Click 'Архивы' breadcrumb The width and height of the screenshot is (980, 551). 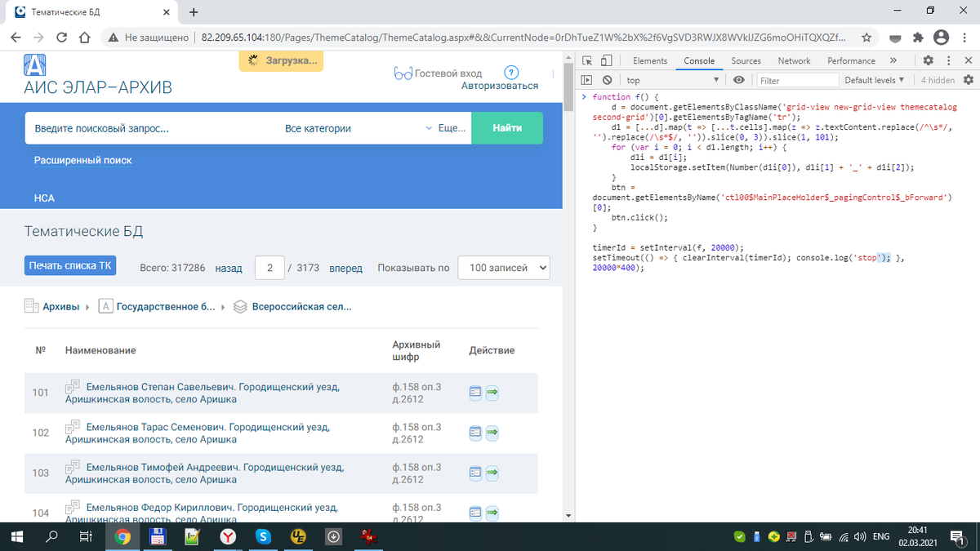click(x=61, y=307)
